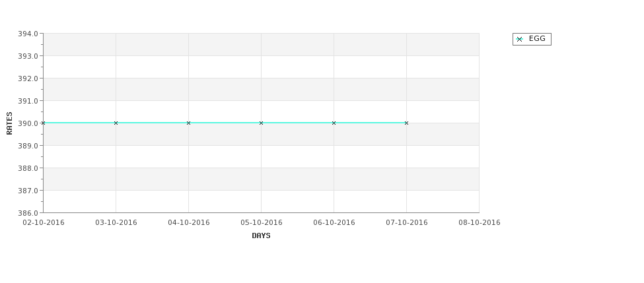This screenshot has height=283, width=644.
Task: Click the 07-10-2016 x-axis label
Action: (407, 223)
